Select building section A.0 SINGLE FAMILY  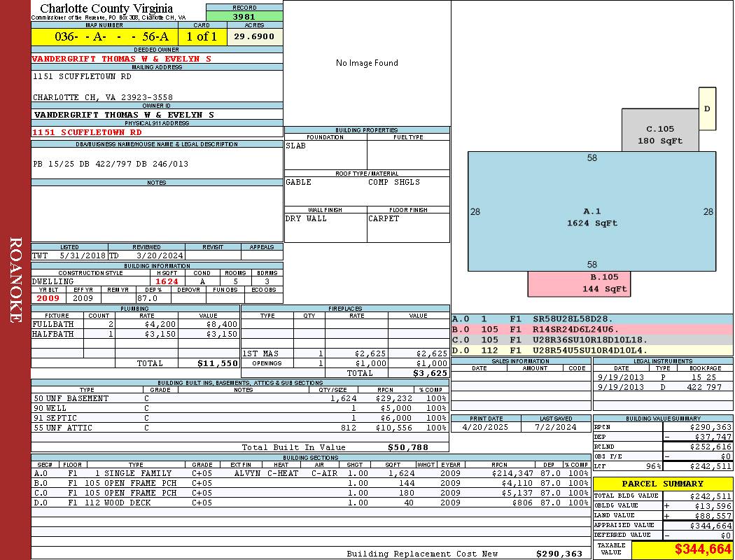[311, 473]
